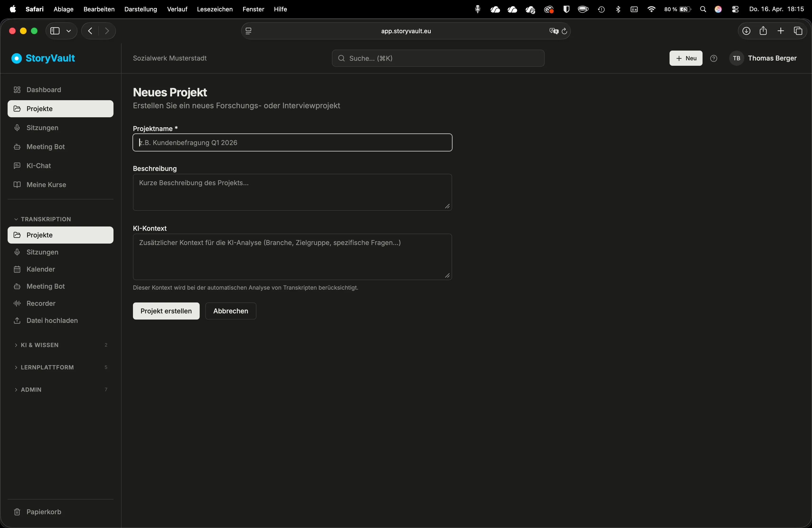Screen dimensions: 812x528
Task: Open Papierkorb at the sidebar bottom
Action: [60, 512]
